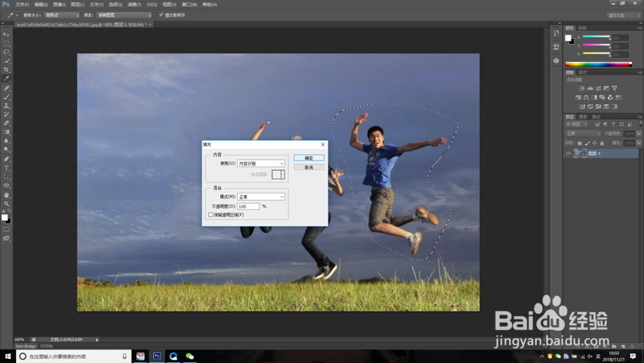644x363 pixels.
Task: Open layer opacity slider arrow
Action: (639, 133)
